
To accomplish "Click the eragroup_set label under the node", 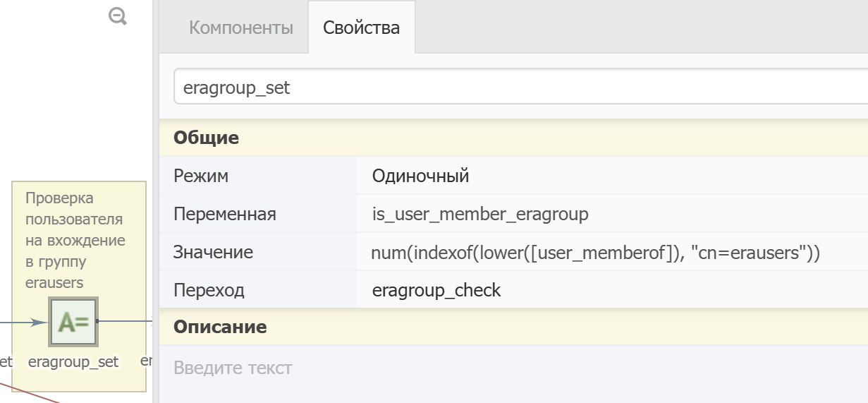I will [x=73, y=362].
